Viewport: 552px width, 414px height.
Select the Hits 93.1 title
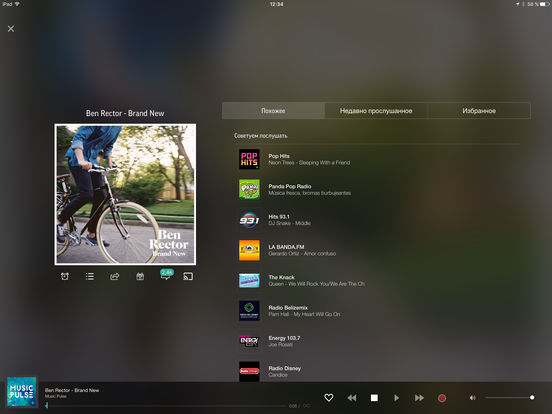click(x=279, y=217)
